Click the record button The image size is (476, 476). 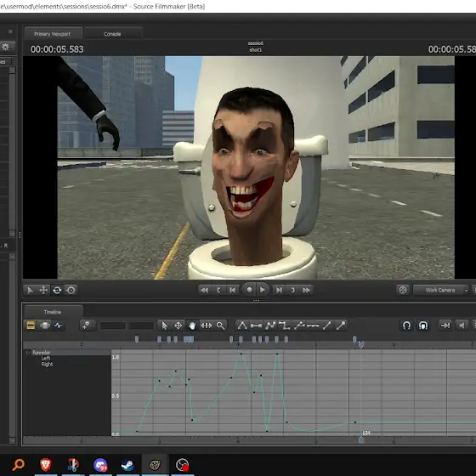pyautogui.click(x=249, y=290)
